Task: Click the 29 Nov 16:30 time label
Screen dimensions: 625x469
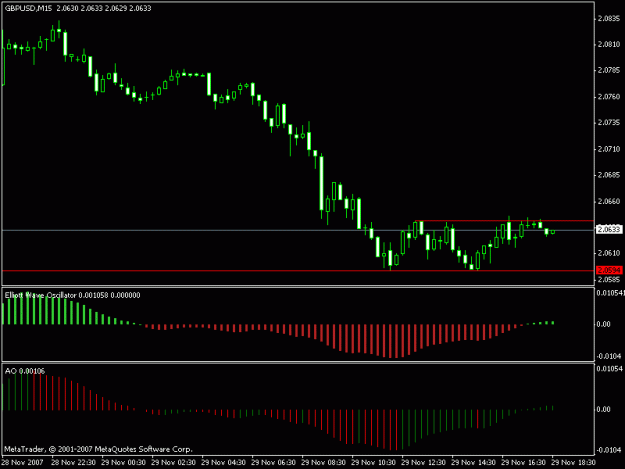Action: [x=523, y=462]
